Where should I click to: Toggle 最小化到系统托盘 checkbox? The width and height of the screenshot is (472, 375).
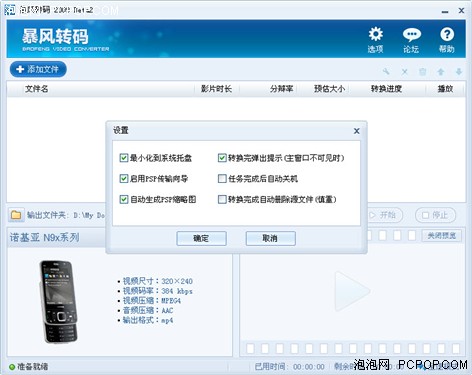(x=124, y=158)
